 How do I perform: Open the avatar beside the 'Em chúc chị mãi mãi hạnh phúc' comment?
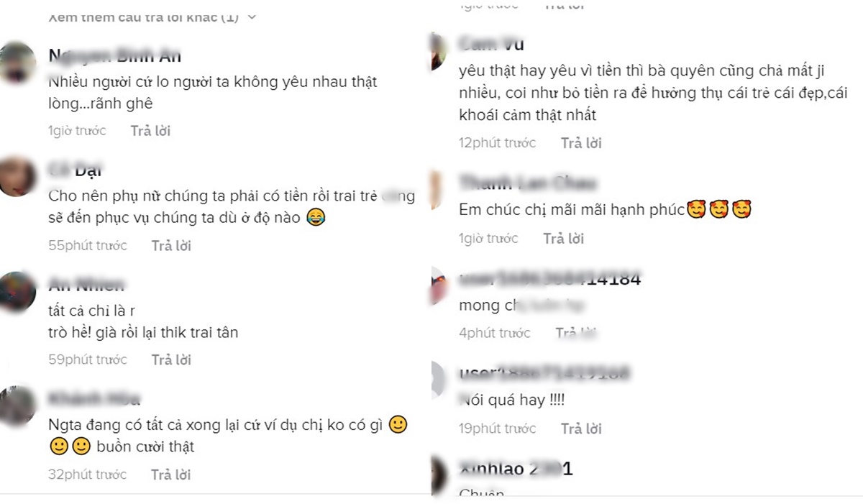tap(437, 189)
